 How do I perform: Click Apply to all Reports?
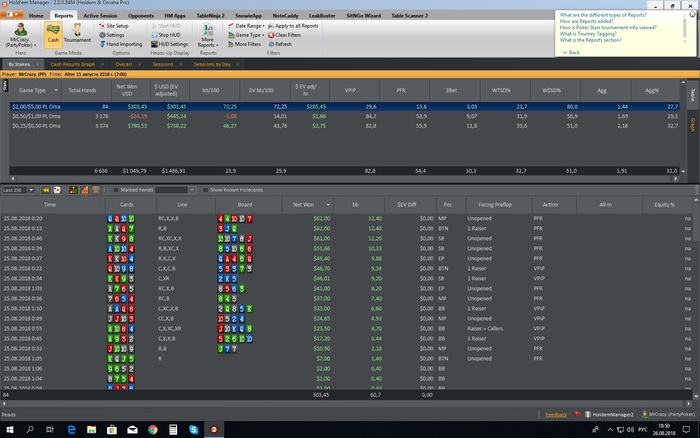pos(293,26)
